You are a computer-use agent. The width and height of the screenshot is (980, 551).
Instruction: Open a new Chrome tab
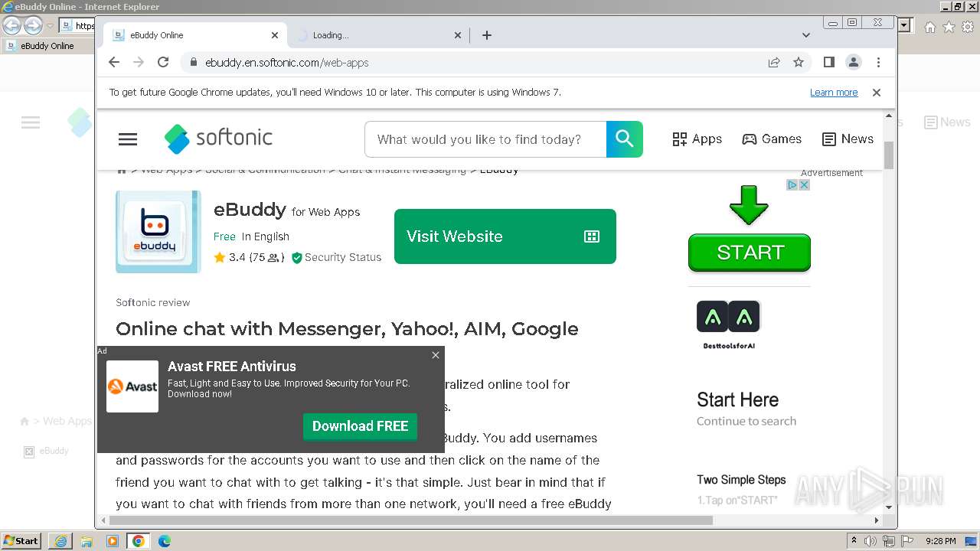tap(487, 35)
